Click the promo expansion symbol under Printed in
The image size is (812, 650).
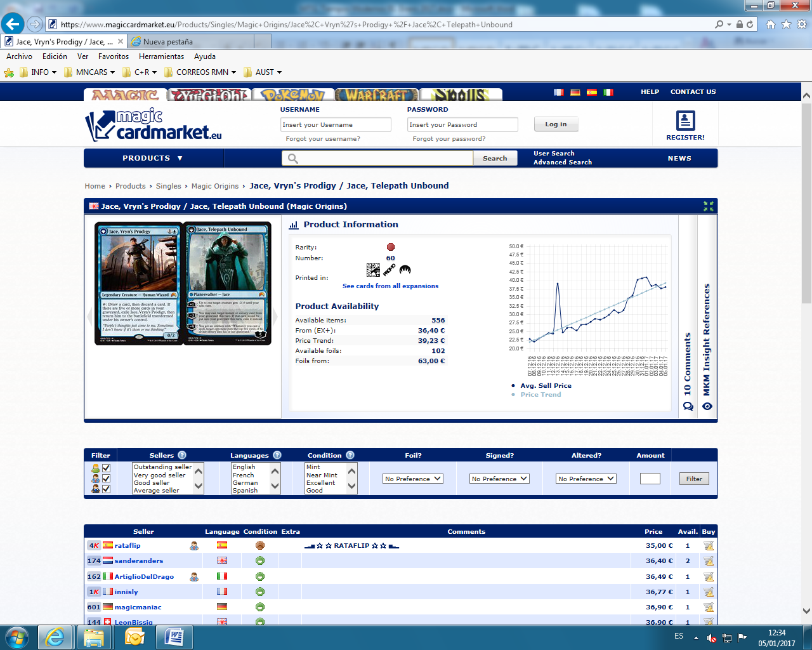tap(389, 270)
